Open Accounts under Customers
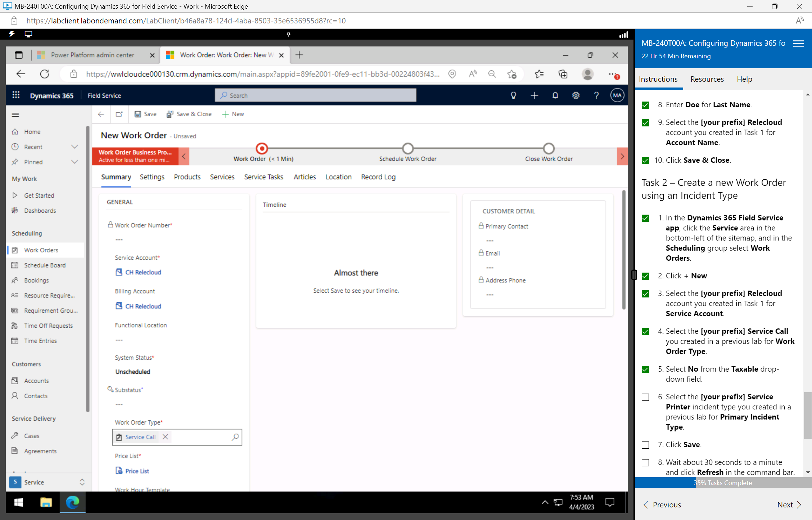Screen dimensions: 812x520 pyautogui.click(x=36, y=380)
